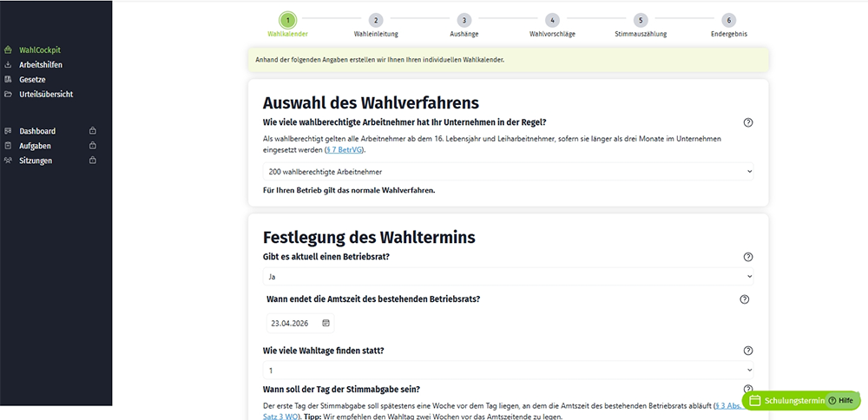Go to step 3 Aushänge
868x420 pixels.
tap(464, 21)
